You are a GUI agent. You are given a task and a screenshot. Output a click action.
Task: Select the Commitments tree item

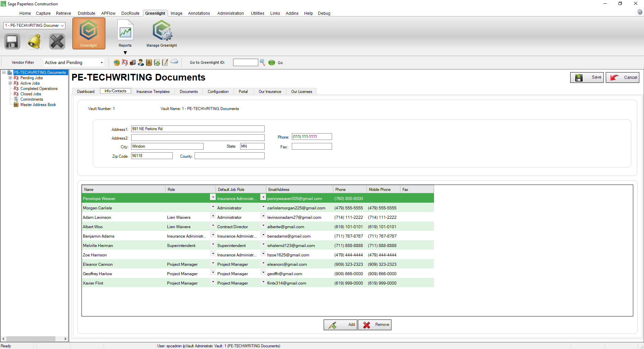coord(32,99)
